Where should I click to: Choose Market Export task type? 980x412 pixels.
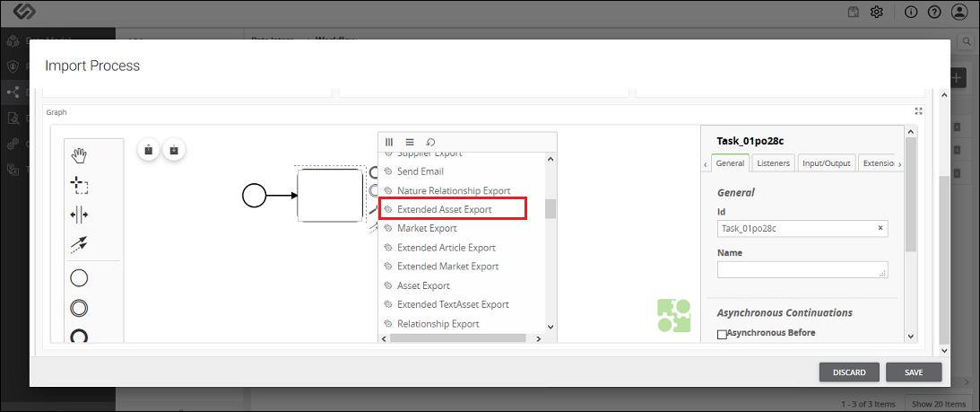[427, 228]
